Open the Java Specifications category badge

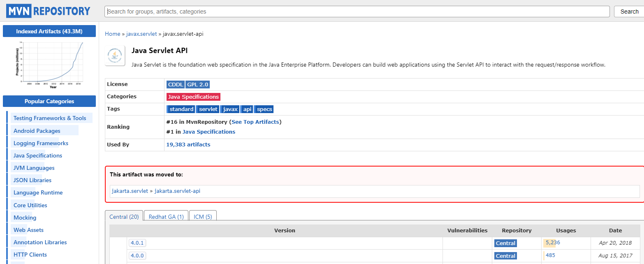[x=193, y=97]
